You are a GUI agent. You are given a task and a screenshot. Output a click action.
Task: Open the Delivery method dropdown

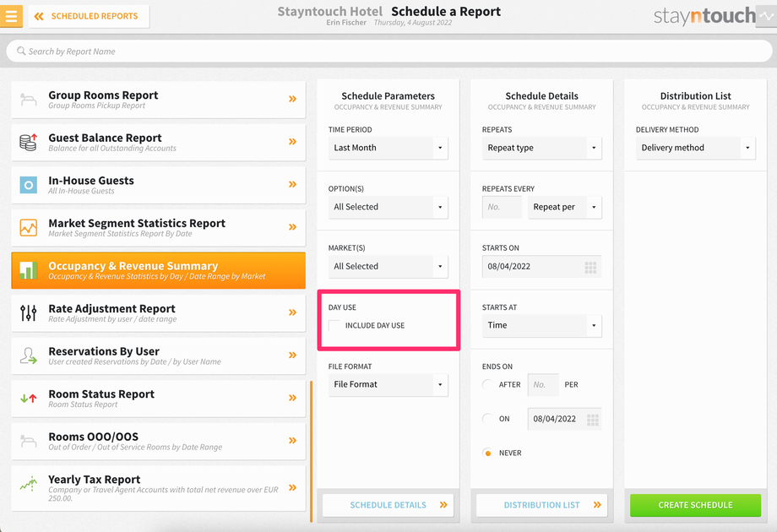[696, 148]
